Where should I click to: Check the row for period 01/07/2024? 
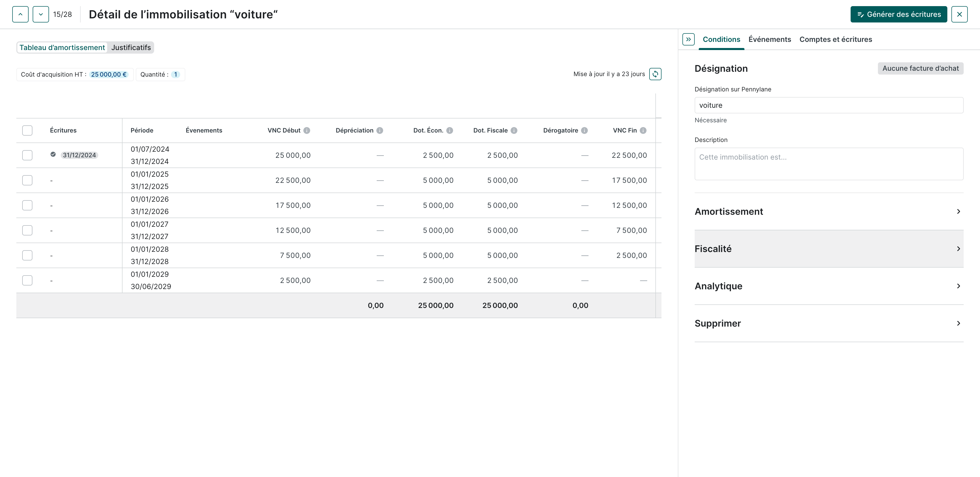27,155
